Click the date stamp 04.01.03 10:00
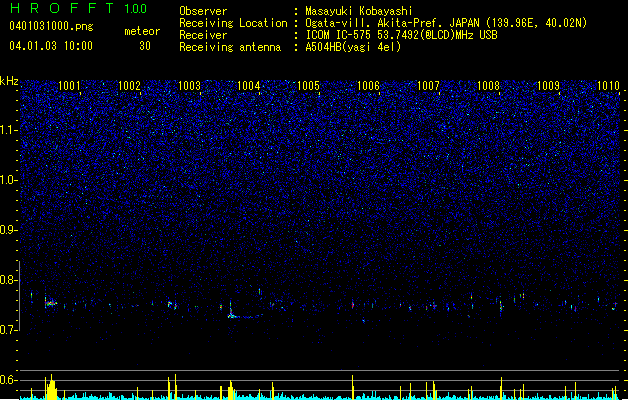The height and width of the screenshot is (400, 629). [x=51, y=46]
